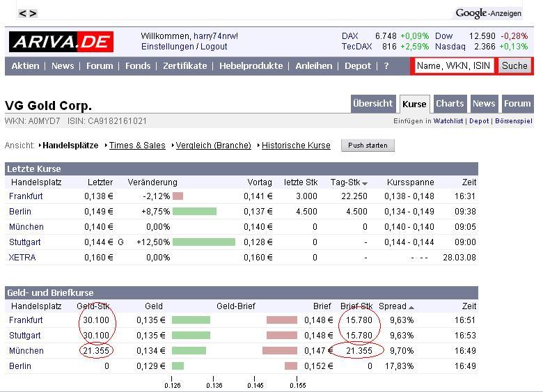
Task: Click the Logout link
Action: [214, 47]
